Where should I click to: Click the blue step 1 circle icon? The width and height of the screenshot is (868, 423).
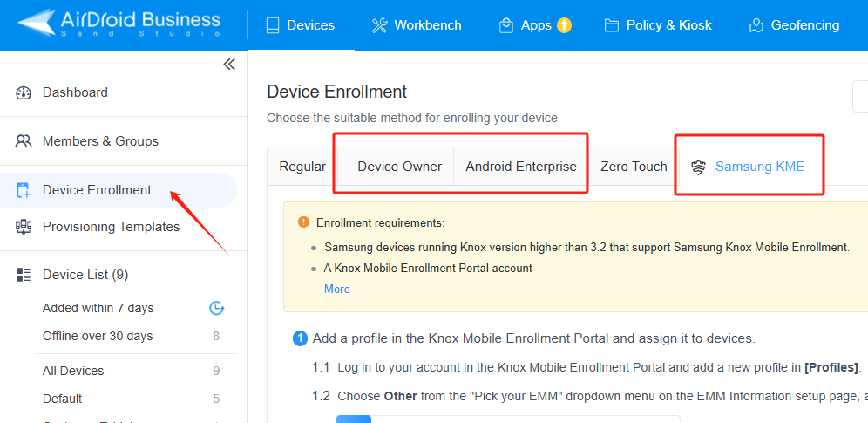300,338
